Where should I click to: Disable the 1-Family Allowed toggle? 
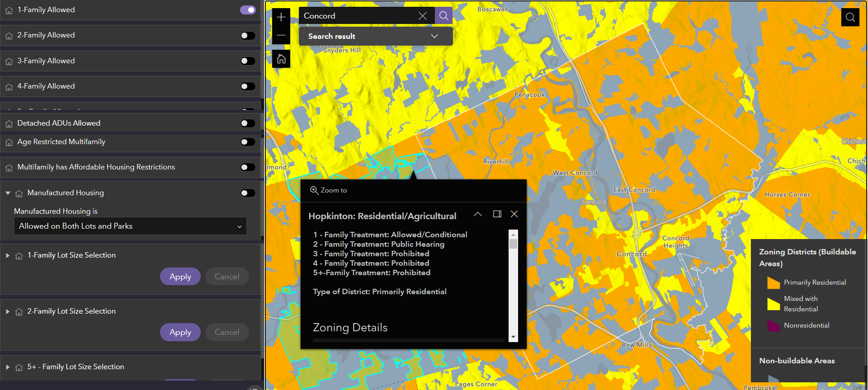[x=248, y=10]
